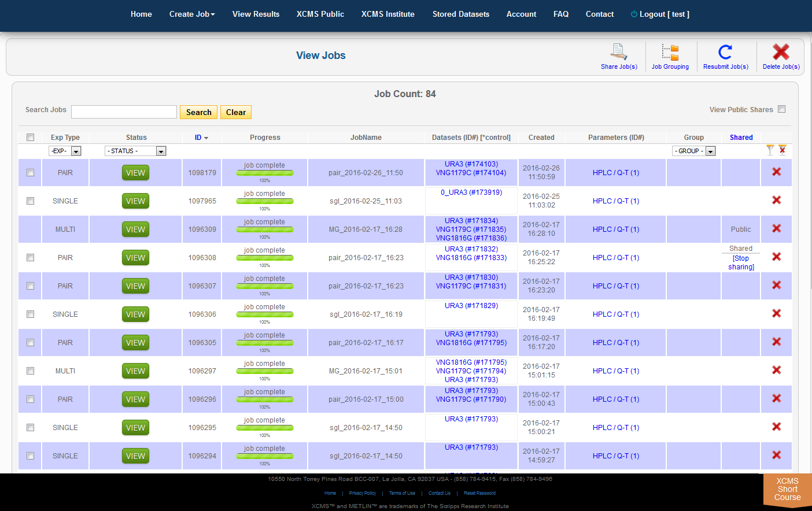
Task: Delete job 1096297 with red X
Action: click(x=777, y=370)
